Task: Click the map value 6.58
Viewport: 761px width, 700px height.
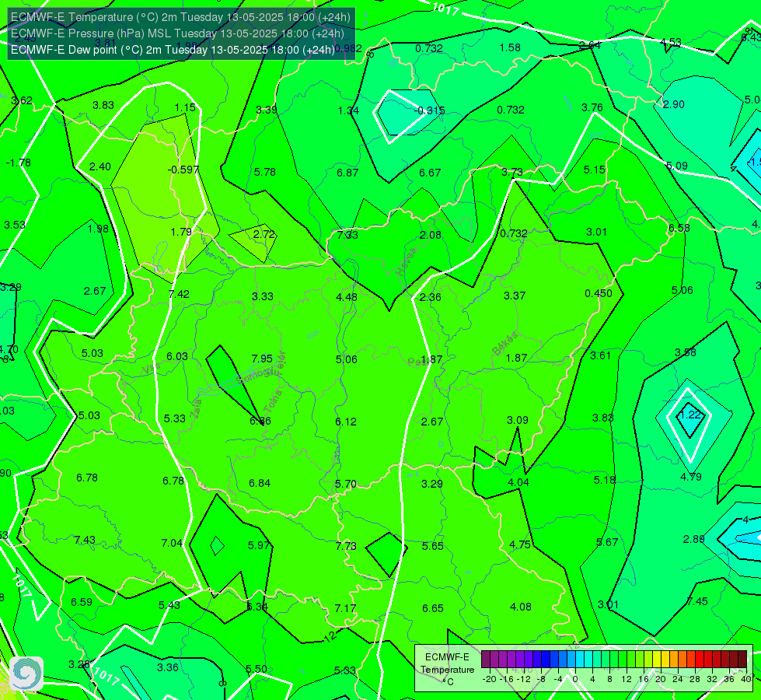Action: pyautogui.click(x=679, y=229)
